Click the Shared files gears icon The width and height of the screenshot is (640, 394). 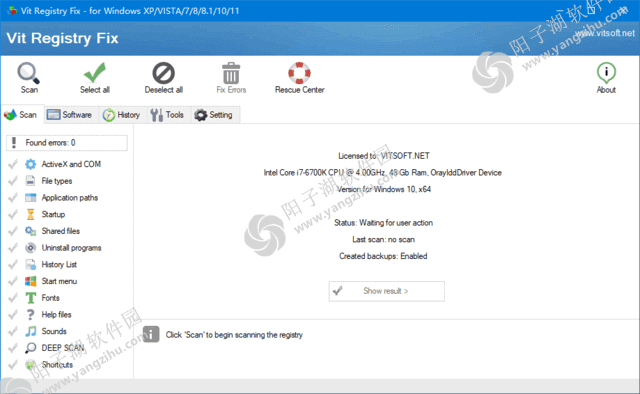pyautogui.click(x=30, y=231)
